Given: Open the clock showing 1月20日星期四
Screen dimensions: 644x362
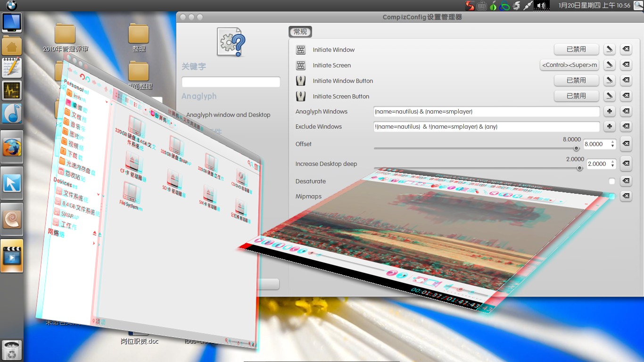Looking at the screenshot, I should click(x=594, y=6).
